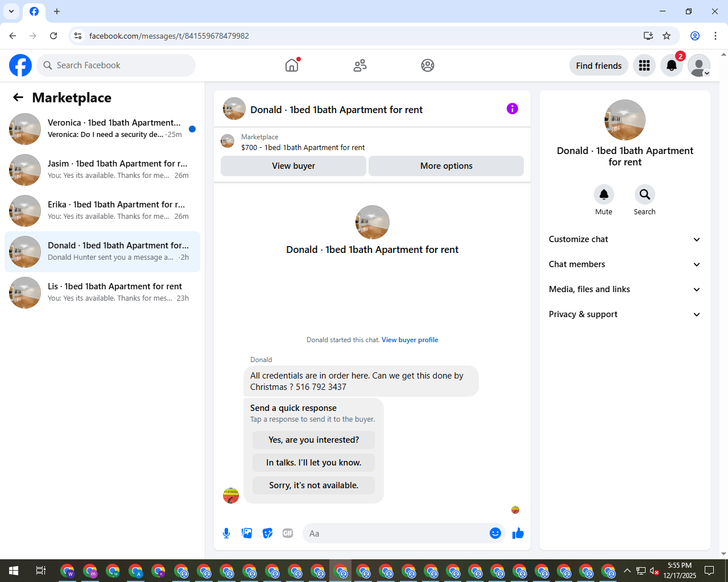Click the Search Facebook box

coord(116,65)
